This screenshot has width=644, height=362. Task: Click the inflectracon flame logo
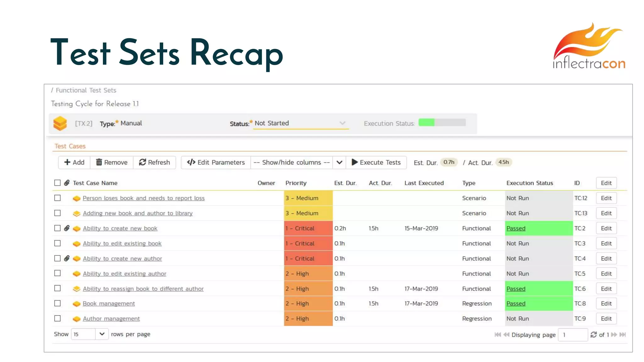pyautogui.click(x=589, y=46)
